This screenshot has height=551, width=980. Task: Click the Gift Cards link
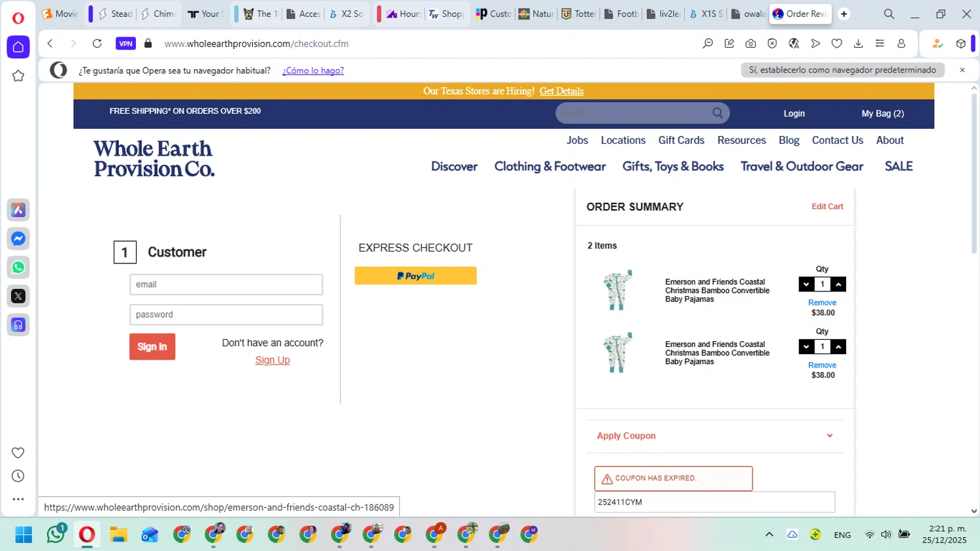coord(681,141)
